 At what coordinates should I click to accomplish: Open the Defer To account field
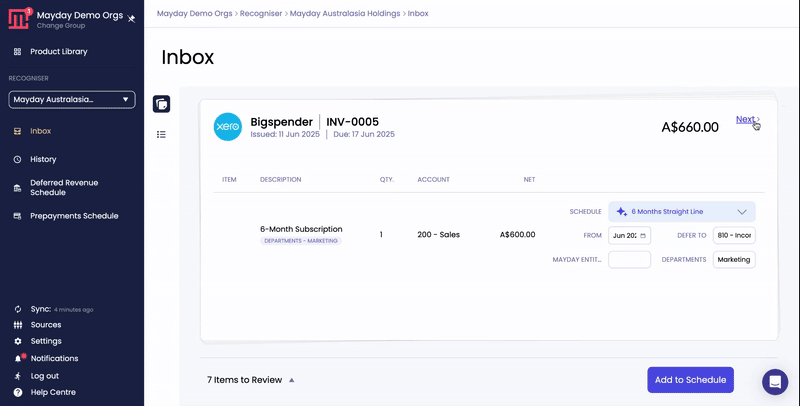click(734, 236)
